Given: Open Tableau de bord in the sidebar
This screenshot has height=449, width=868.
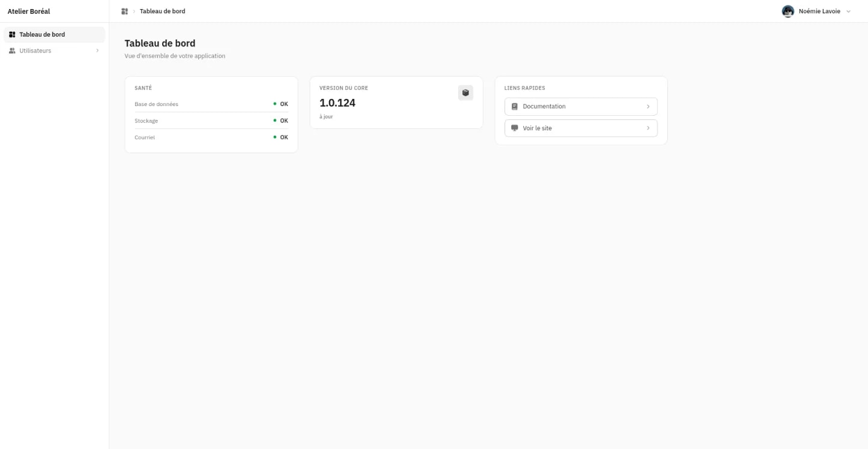Looking at the screenshot, I should (54, 34).
